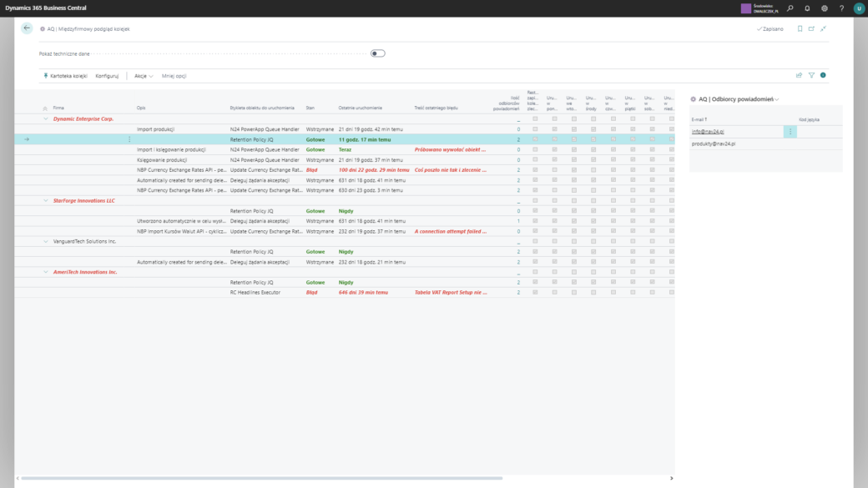Click the bookmark page icon
The width and height of the screenshot is (868, 488).
click(x=800, y=28)
